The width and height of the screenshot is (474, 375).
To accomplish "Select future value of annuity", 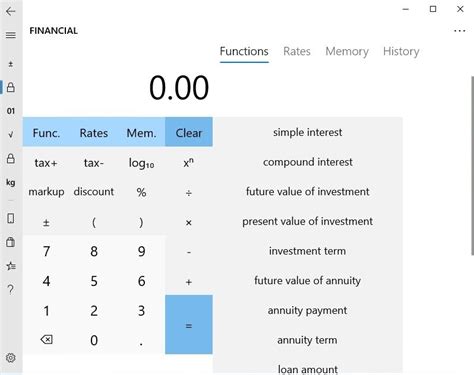I will click(307, 281).
